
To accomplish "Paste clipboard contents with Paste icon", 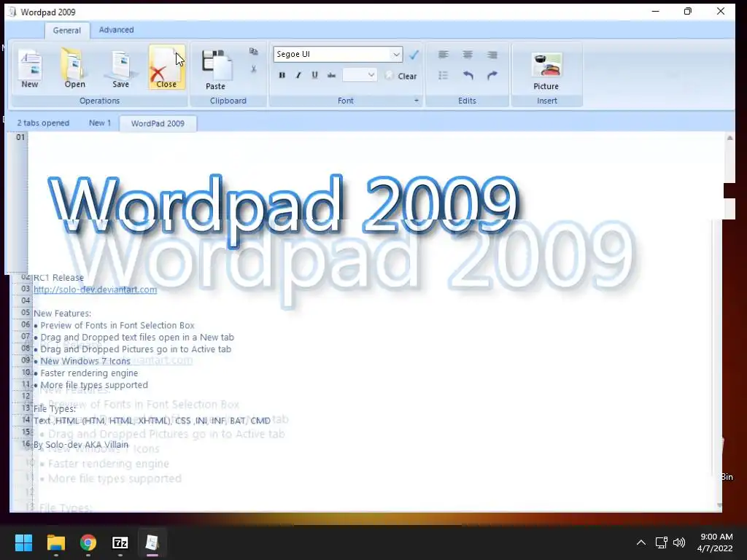I will (x=215, y=69).
